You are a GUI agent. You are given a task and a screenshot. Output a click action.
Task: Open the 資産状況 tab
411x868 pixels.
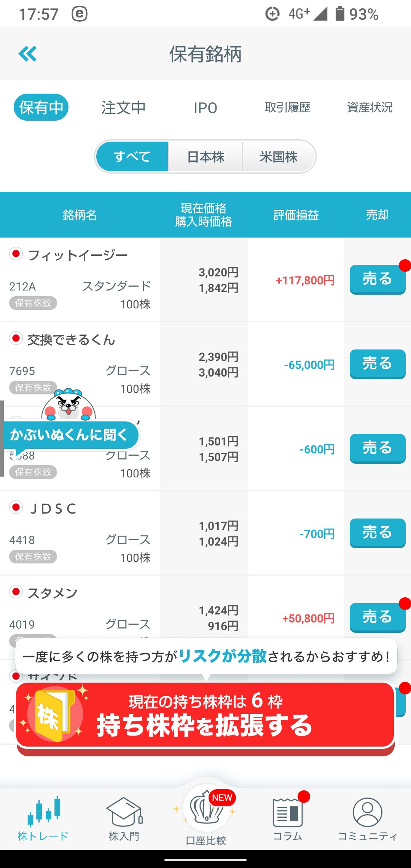[370, 108]
